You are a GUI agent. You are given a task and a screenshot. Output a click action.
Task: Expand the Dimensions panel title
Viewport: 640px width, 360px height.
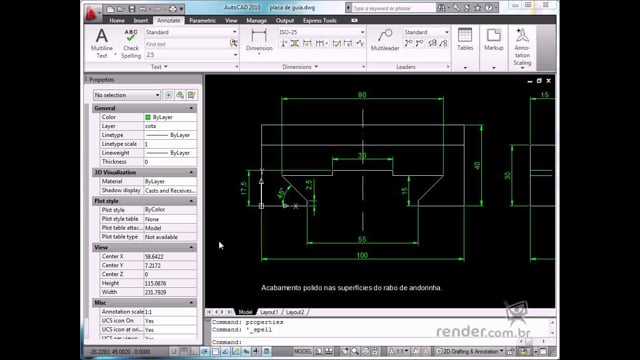[x=300, y=67]
